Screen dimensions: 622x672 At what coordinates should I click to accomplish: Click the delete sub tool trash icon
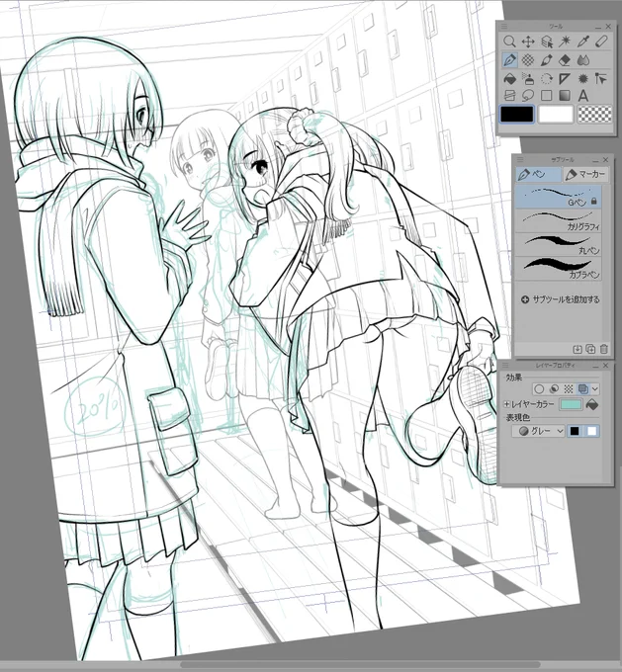[604, 349]
